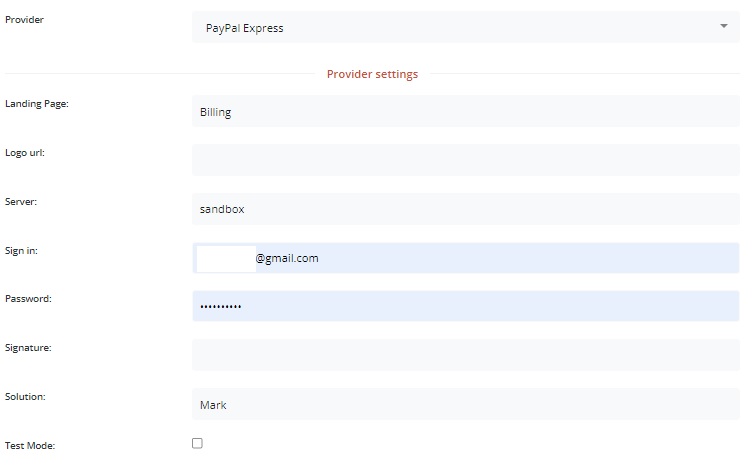Screen dimensions: 754x465
Task: Focus the Password input field
Action: coord(465,306)
